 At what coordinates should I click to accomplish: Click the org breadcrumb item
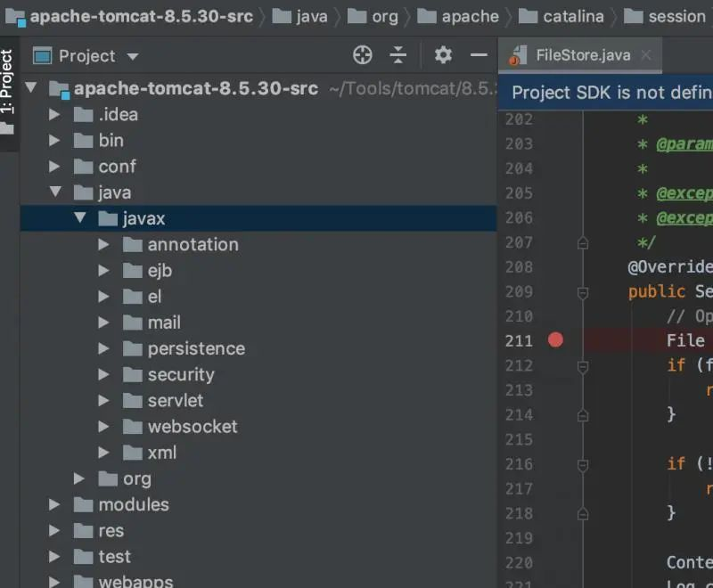(x=373, y=17)
